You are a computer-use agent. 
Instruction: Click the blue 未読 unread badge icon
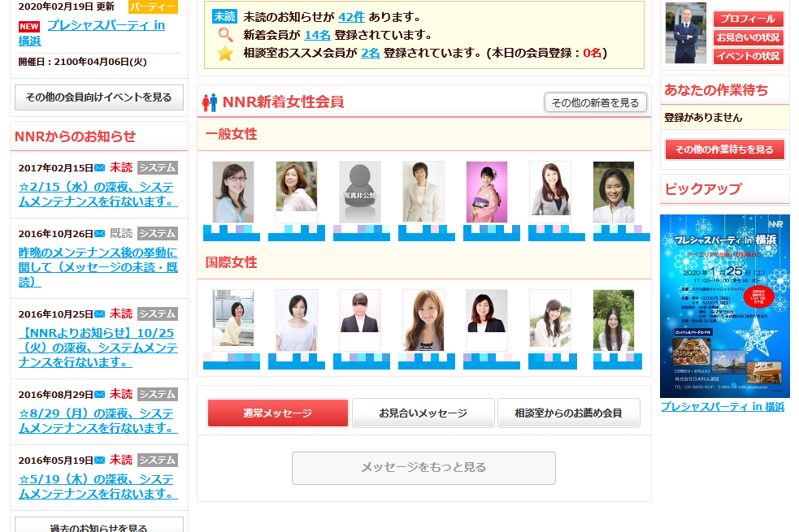tap(224, 16)
